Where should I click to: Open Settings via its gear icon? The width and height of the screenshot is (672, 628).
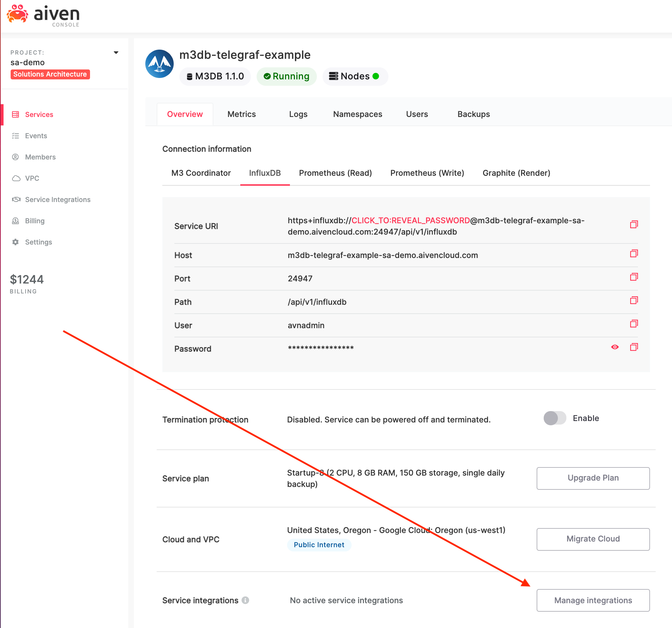pyautogui.click(x=16, y=242)
